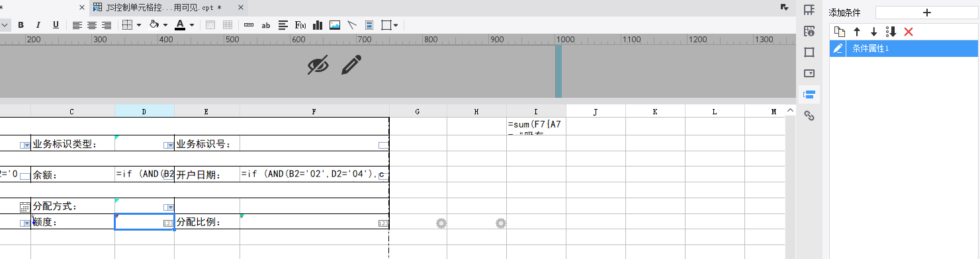Select the 余额: cell

(x=72, y=175)
